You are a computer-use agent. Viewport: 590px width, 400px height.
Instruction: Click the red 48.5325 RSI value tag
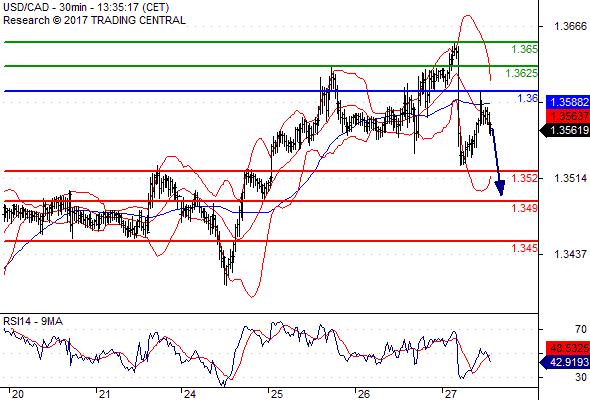pyautogui.click(x=567, y=348)
